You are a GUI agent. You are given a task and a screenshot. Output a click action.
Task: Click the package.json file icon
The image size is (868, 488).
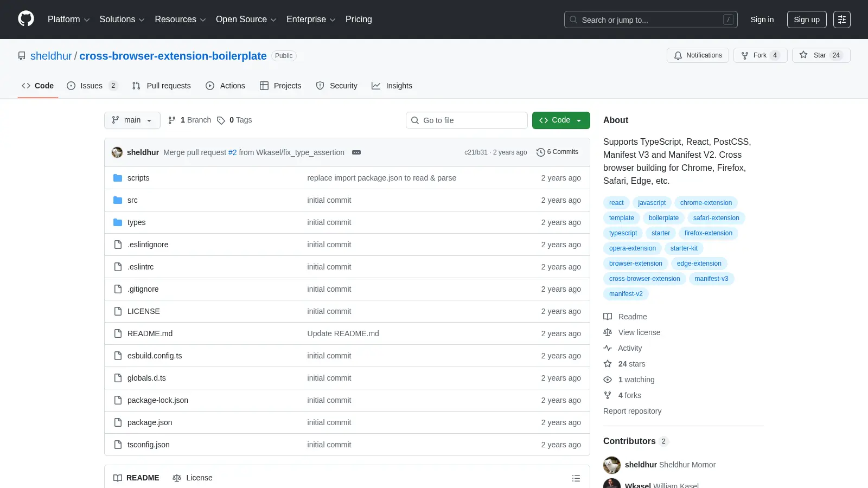118,422
